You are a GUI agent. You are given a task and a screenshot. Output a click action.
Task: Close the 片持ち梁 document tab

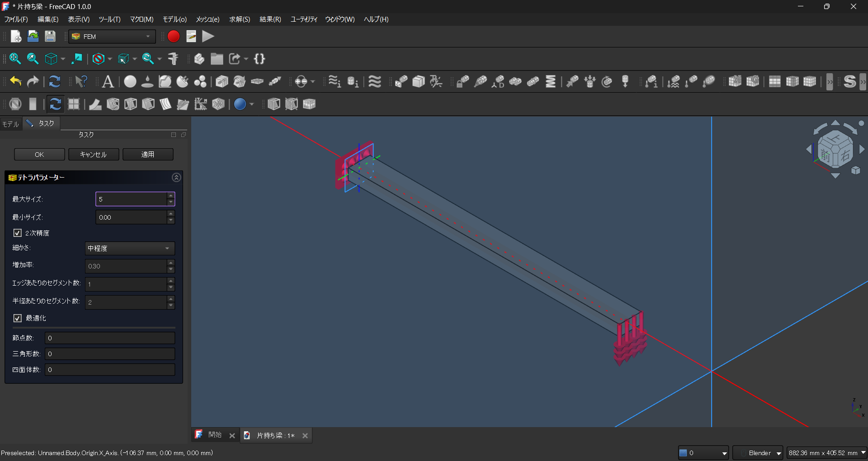coord(305,436)
